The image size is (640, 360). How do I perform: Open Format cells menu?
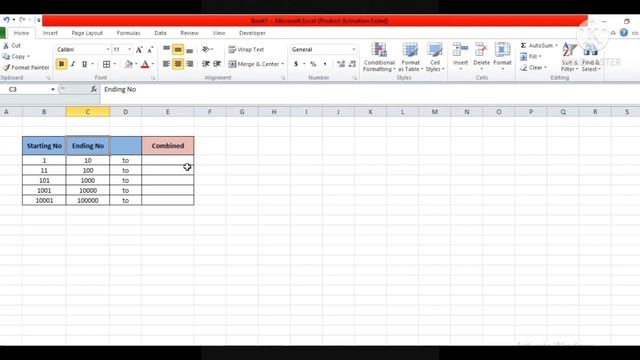(502, 56)
